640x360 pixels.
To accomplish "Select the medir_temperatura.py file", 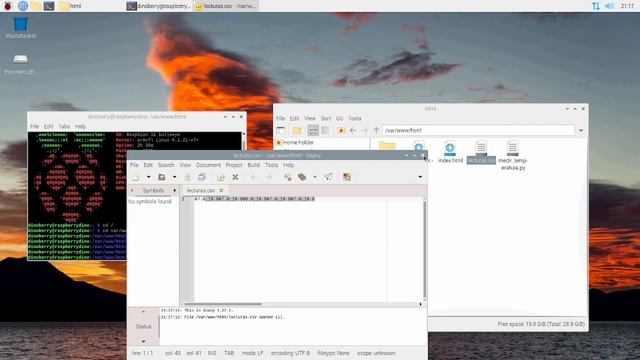I will pyautogui.click(x=513, y=156).
